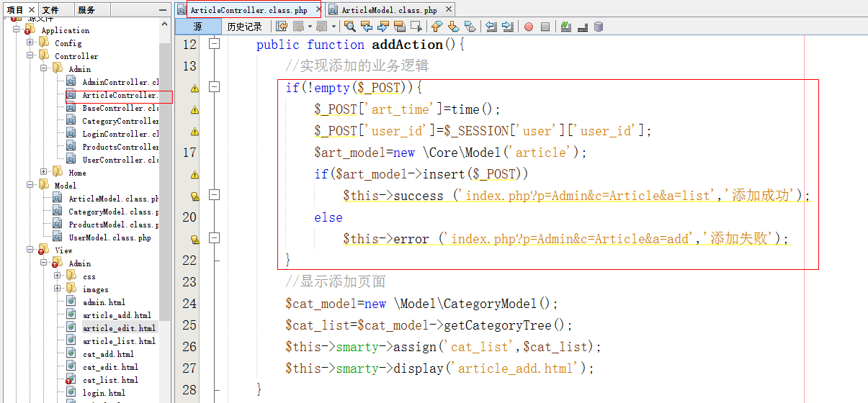Click the Find Next Occurrence arrow icon

(382, 27)
